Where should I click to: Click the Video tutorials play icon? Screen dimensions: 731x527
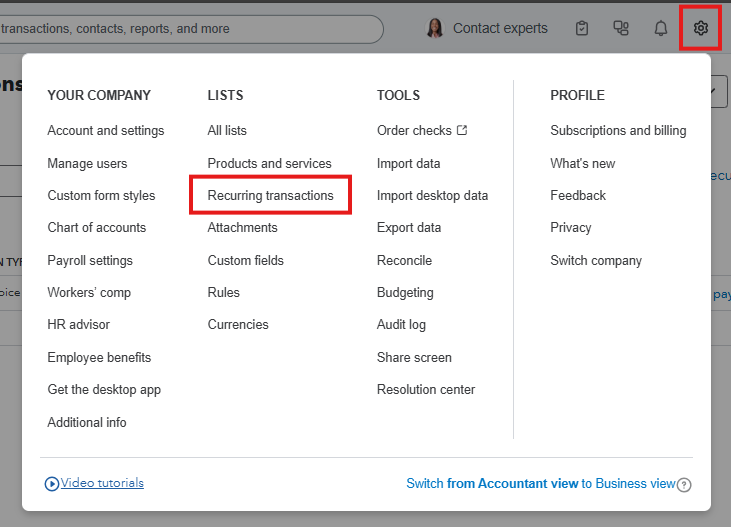[52, 484]
